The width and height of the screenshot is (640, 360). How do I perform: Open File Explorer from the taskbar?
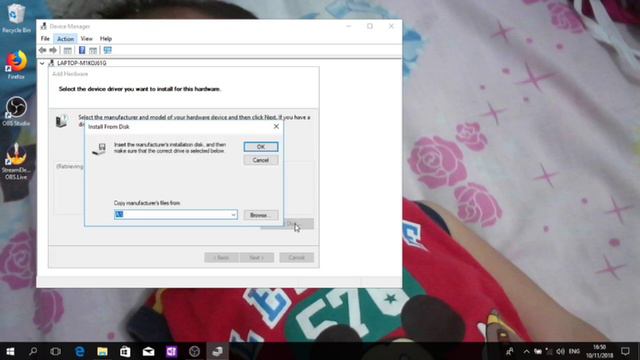coord(102,351)
